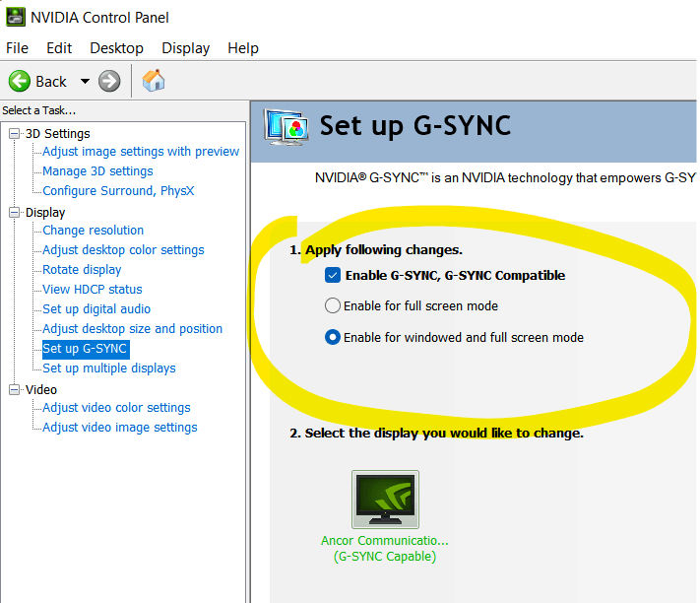Open Set up digital audio
The width and height of the screenshot is (700, 603).
pyautogui.click(x=96, y=308)
